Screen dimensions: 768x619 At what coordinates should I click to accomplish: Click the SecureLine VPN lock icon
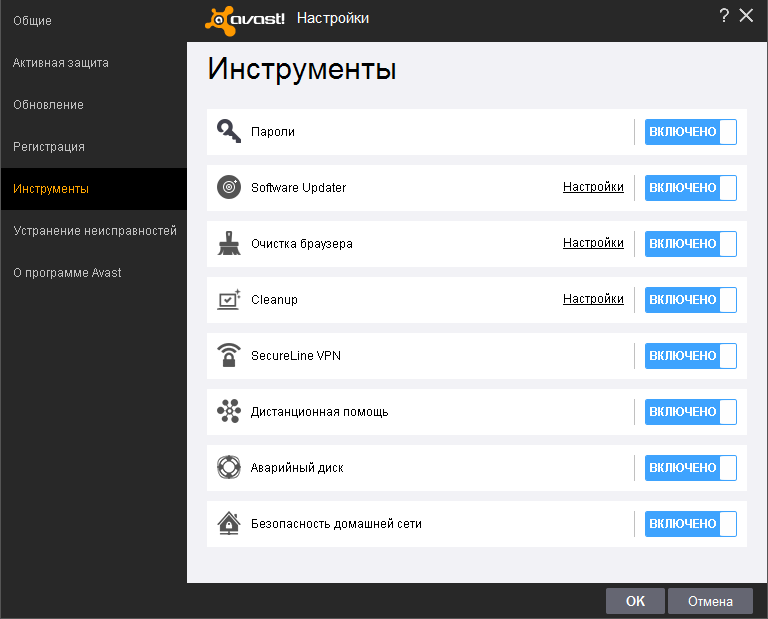(x=229, y=356)
